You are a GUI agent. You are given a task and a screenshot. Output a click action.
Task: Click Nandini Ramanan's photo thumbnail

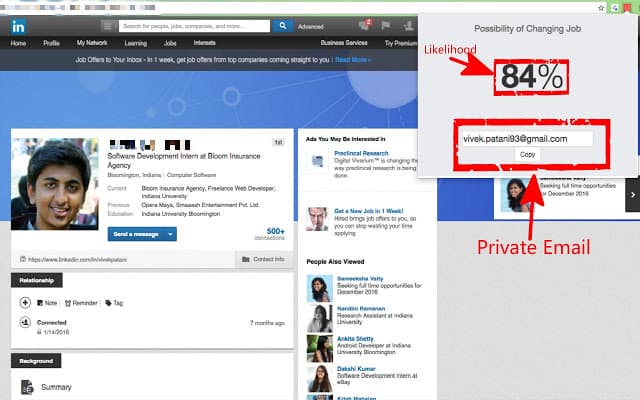pyautogui.click(x=320, y=318)
